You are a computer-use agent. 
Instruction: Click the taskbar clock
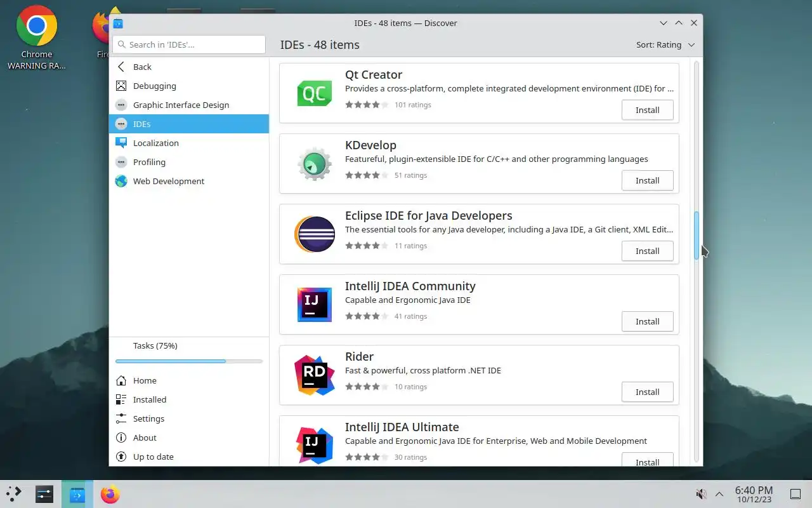click(x=754, y=494)
